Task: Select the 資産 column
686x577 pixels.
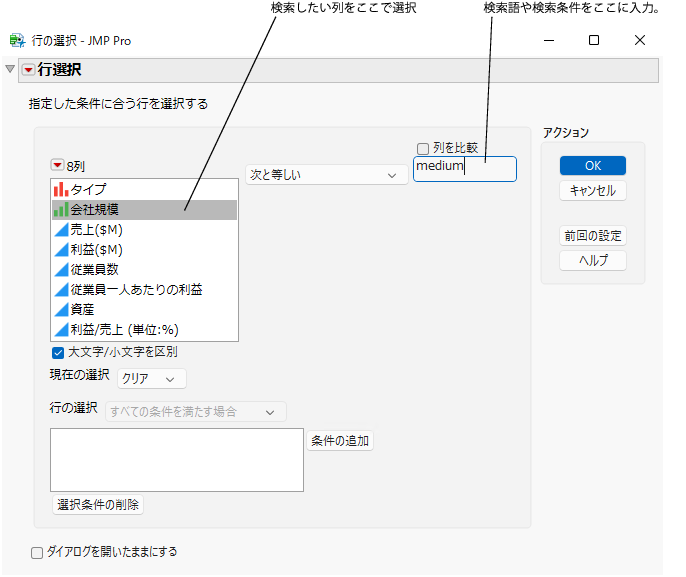Action: point(144,310)
